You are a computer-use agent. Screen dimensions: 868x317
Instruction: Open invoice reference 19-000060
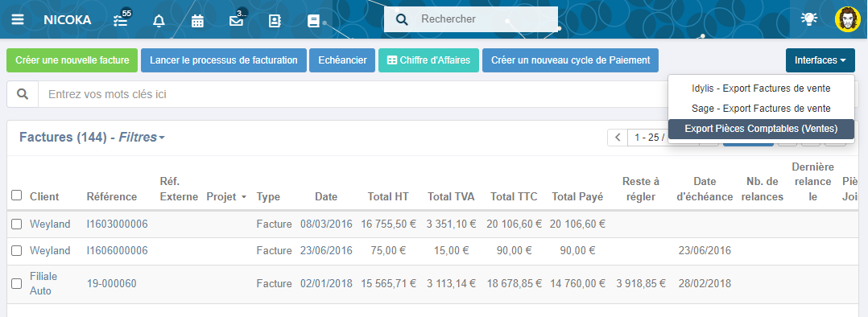coord(111,284)
